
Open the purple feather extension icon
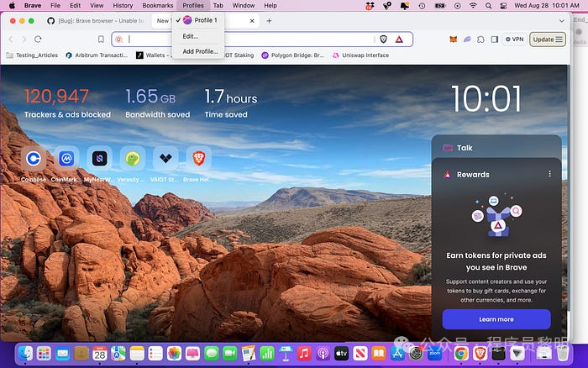(467, 39)
